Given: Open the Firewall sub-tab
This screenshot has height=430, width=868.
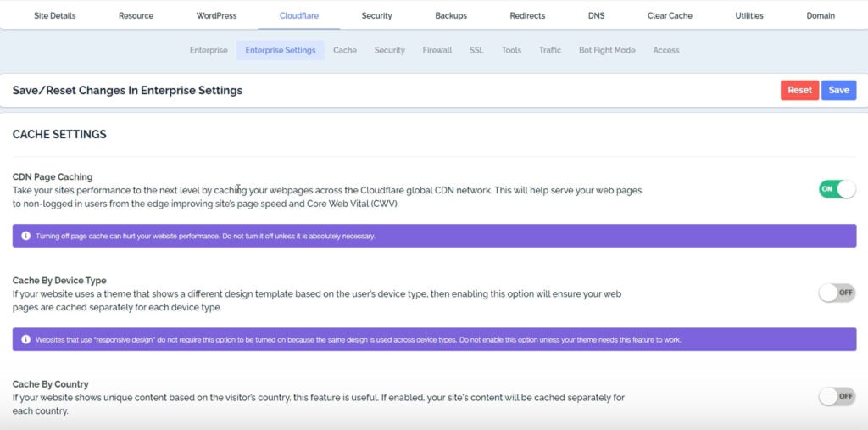Looking at the screenshot, I should pyautogui.click(x=437, y=50).
